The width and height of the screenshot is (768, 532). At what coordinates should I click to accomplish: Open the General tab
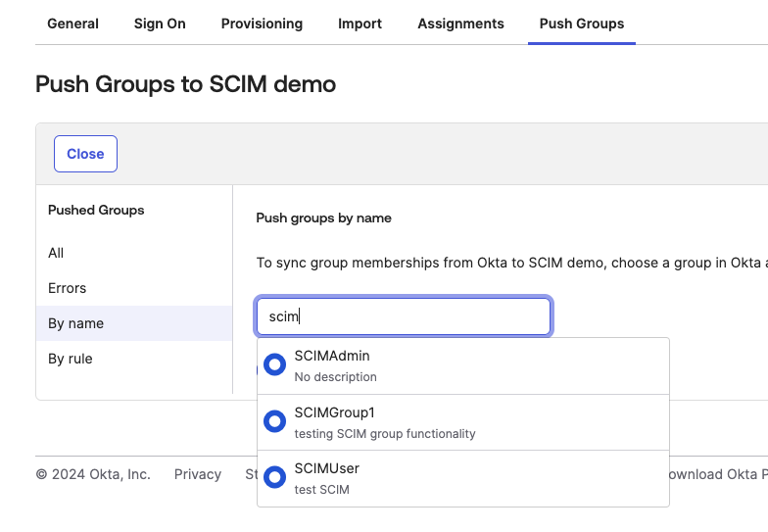[72, 24]
